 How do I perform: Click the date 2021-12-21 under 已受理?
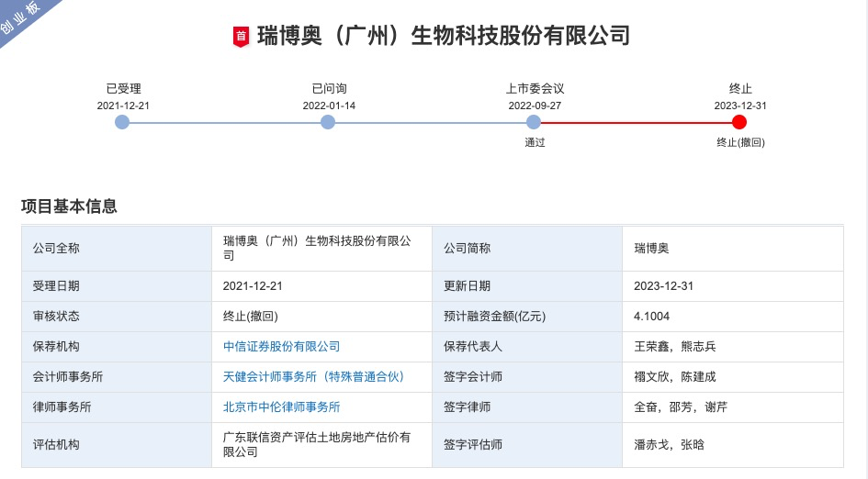pyautogui.click(x=123, y=106)
